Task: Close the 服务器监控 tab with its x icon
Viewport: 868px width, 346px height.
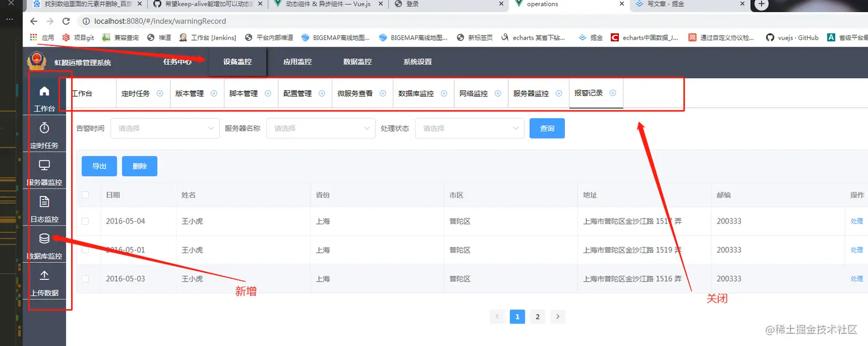Action: pyautogui.click(x=559, y=93)
